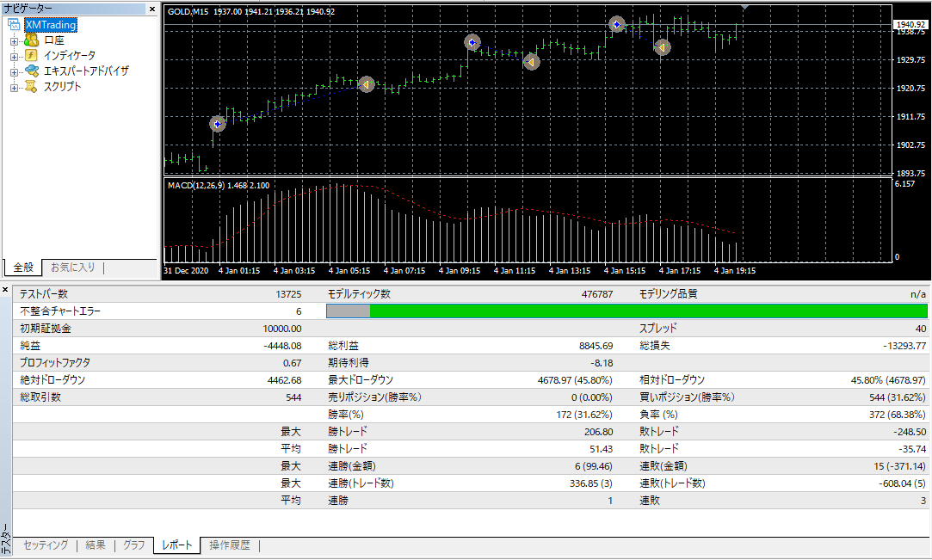The height and width of the screenshot is (560, 932).
Task: Click the current price label 1940.92
Action: [x=910, y=24]
